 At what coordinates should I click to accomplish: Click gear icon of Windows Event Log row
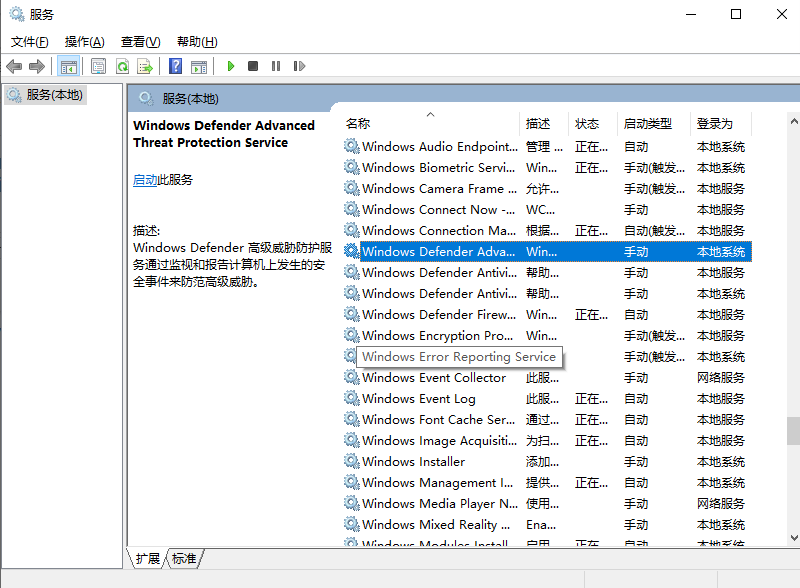coord(352,398)
